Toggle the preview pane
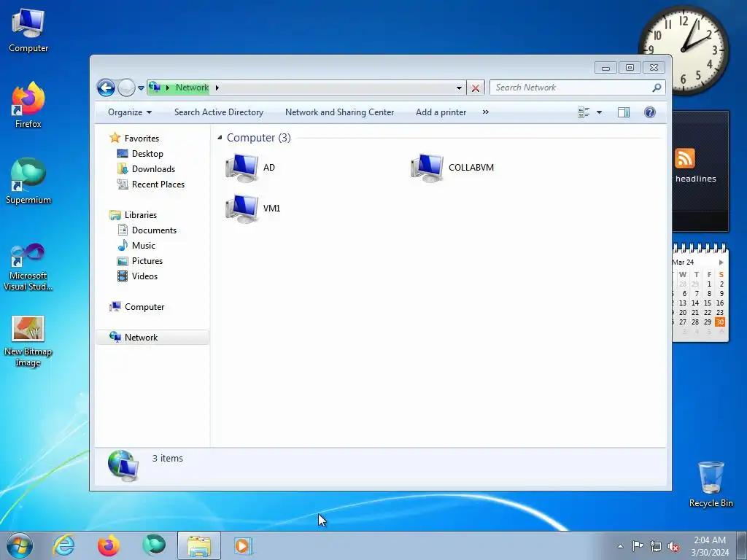This screenshot has width=747, height=560. pos(624,112)
